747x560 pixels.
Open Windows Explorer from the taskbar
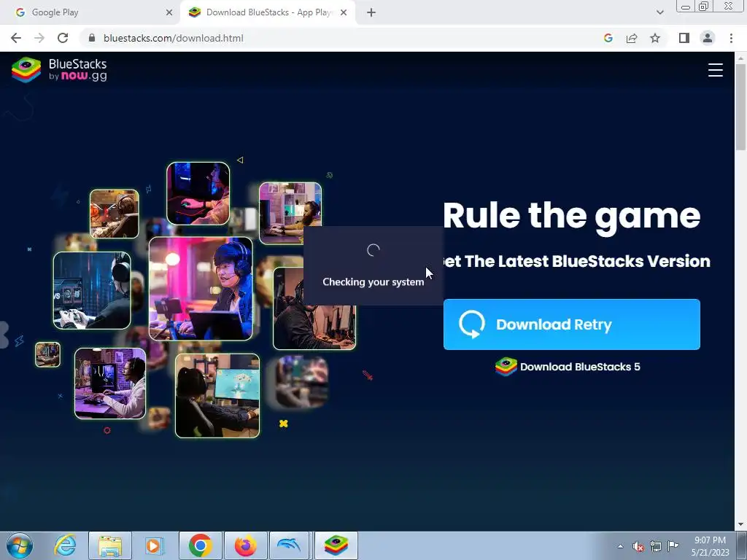(x=110, y=545)
